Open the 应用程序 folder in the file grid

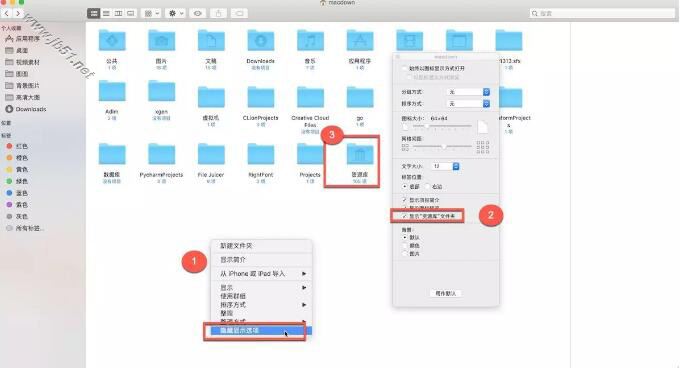click(x=360, y=41)
